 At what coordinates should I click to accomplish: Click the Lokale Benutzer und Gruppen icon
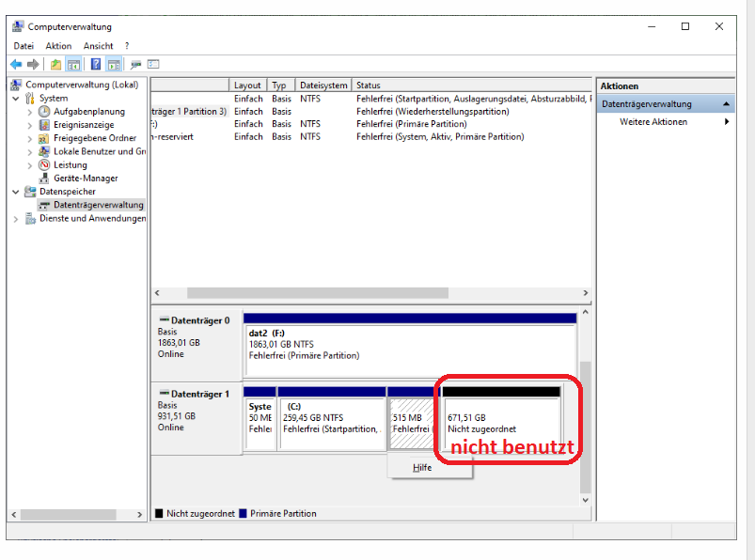44,151
